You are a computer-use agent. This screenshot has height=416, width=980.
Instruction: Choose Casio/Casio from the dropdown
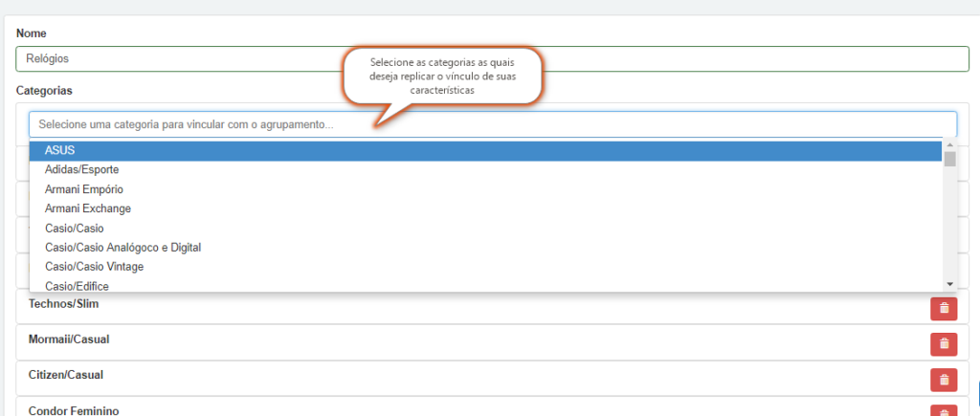[485, 228]
